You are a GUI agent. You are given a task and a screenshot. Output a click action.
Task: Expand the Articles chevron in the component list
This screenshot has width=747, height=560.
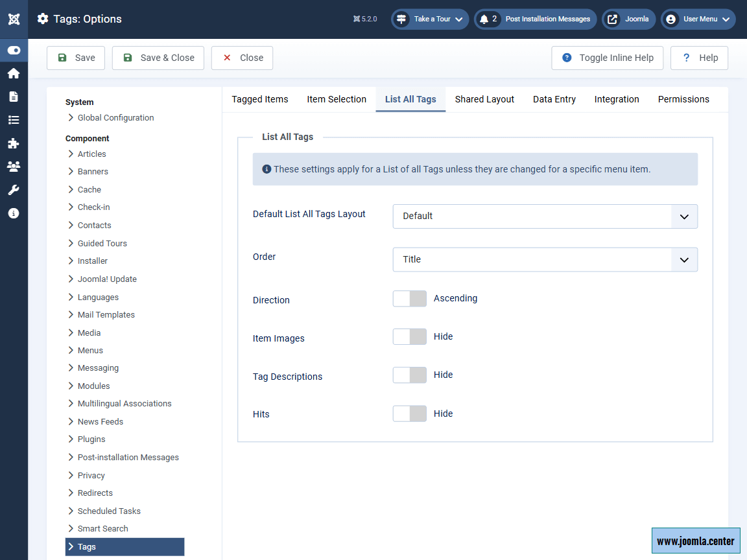click(71, 154)
